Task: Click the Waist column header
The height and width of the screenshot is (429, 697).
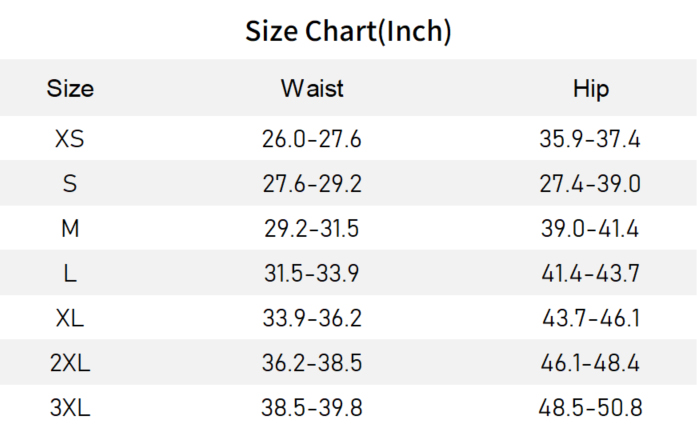Action: pos(312,88)
